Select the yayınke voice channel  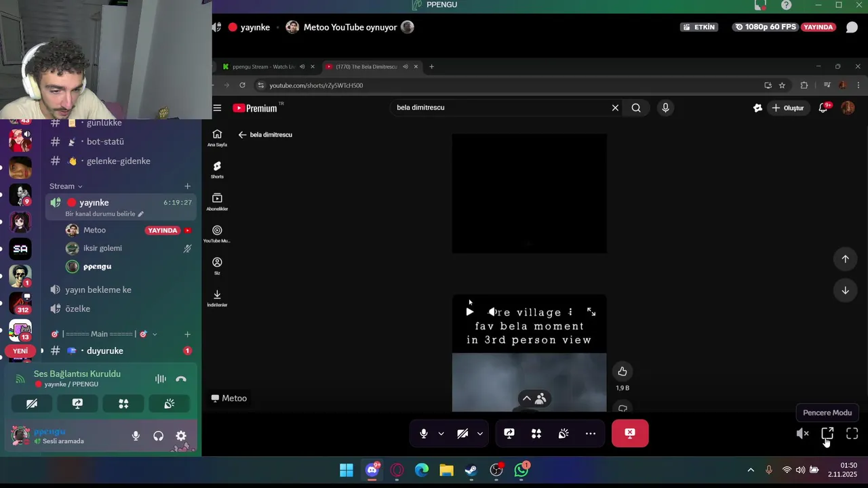(x=121, y=203)
